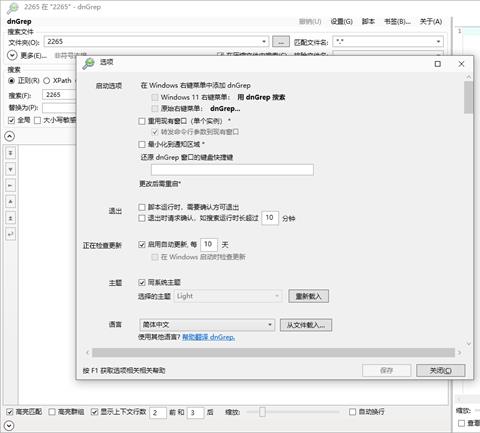Click the scroll-down arrow of Options scrollbar
The width and height of the screenshot is (480, 433).
pyautogui.click(x=468, y=344)
